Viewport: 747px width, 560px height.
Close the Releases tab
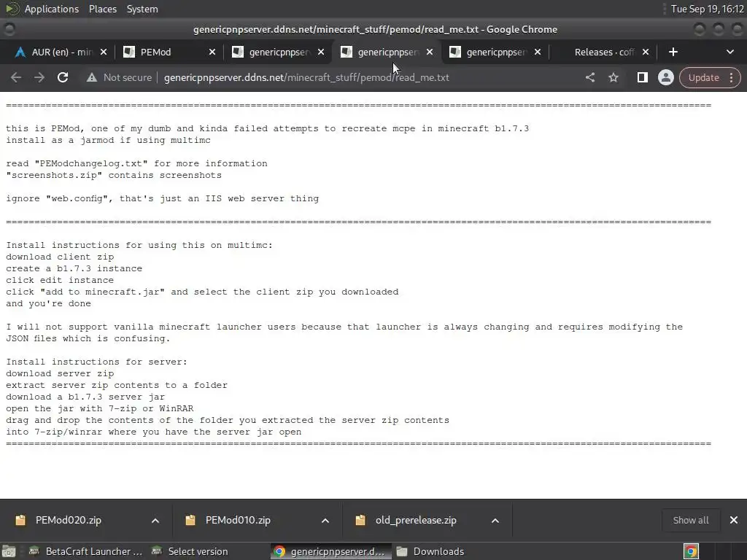click(x=645, y=52)
